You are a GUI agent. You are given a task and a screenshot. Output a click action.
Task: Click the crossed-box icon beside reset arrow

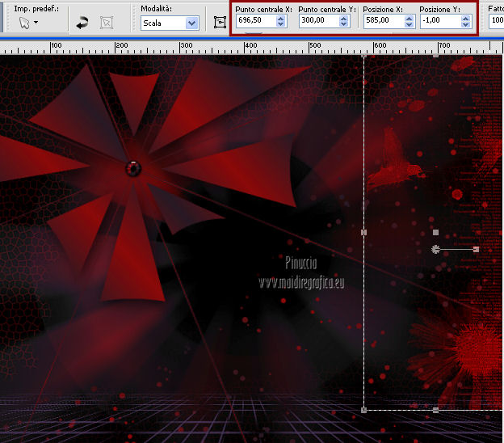tap(107, 23)
